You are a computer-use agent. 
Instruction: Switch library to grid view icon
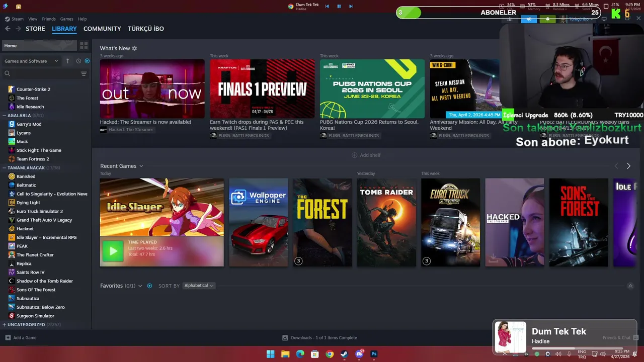click(x=84, y=46)
